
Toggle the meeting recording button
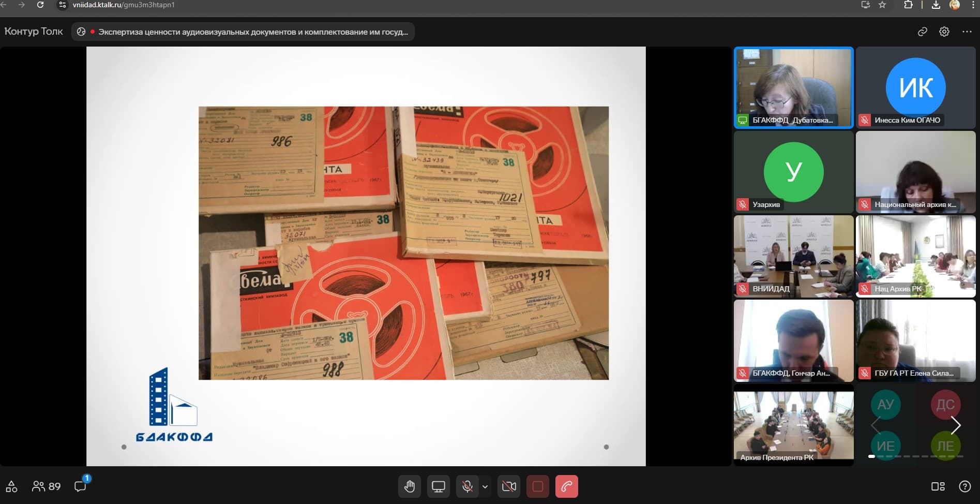pos(537,486)
